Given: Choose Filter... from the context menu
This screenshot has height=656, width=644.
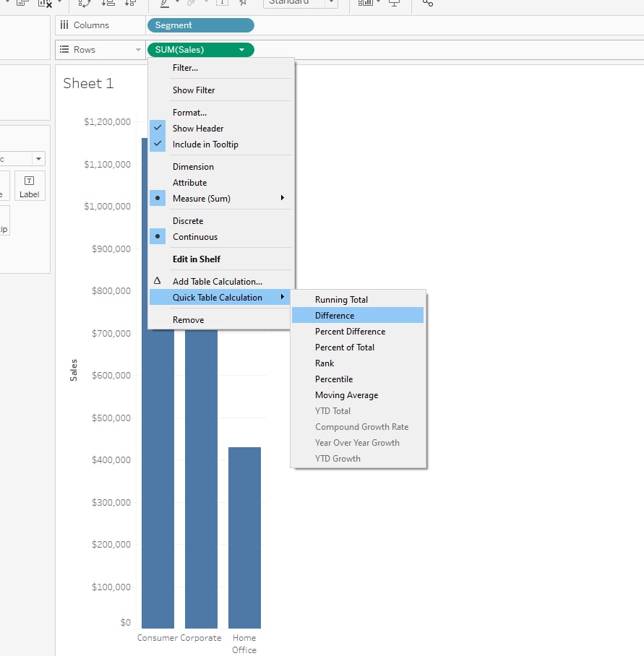Looking at the screenshot, I should (220, 68).
